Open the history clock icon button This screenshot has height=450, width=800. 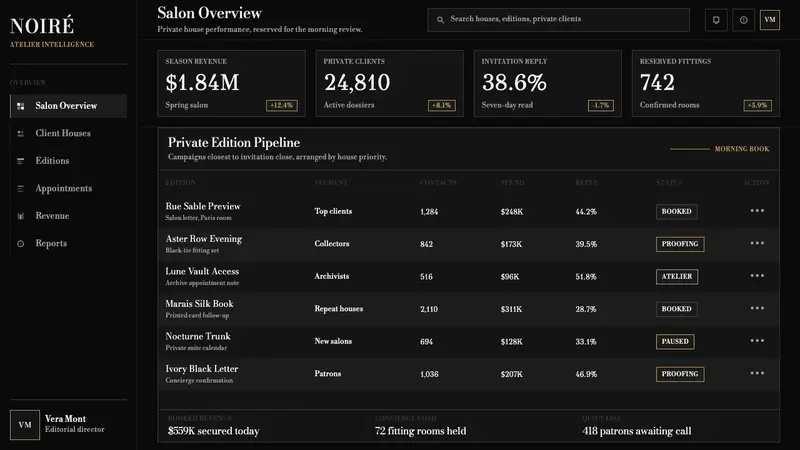tap(743, 20)
